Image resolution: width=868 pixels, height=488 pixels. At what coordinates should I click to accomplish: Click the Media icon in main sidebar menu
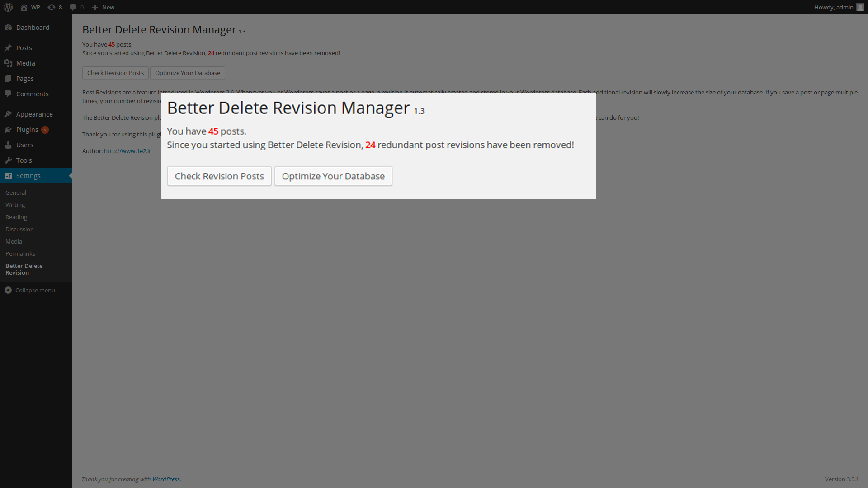tap(8, 63)
